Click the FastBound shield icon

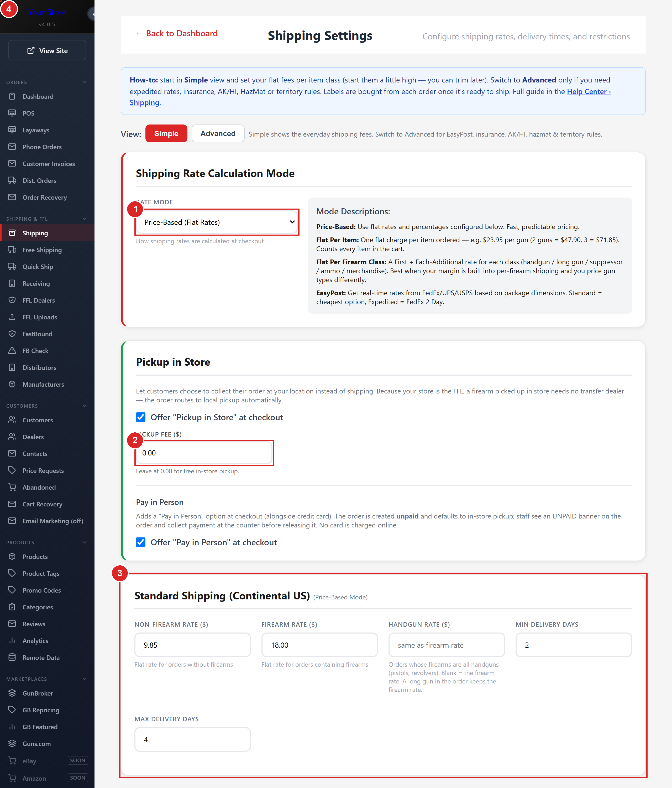coord(12,334)
